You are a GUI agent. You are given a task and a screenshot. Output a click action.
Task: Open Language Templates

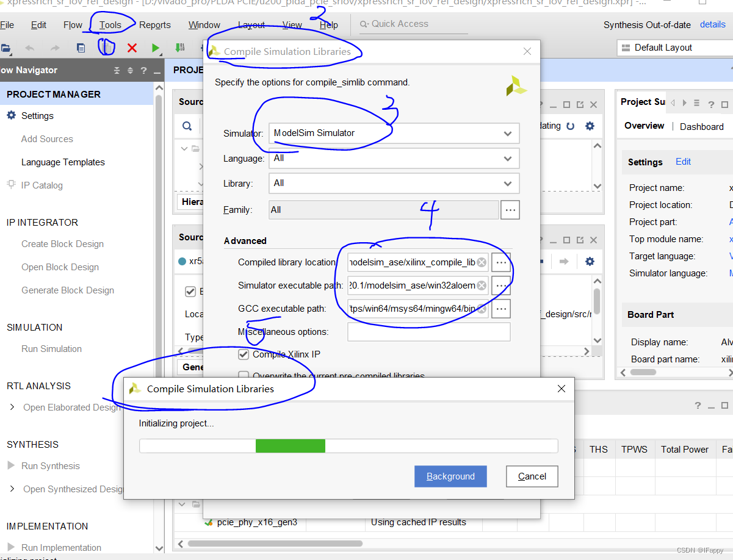pyautogui.click(x=63, y=162)
